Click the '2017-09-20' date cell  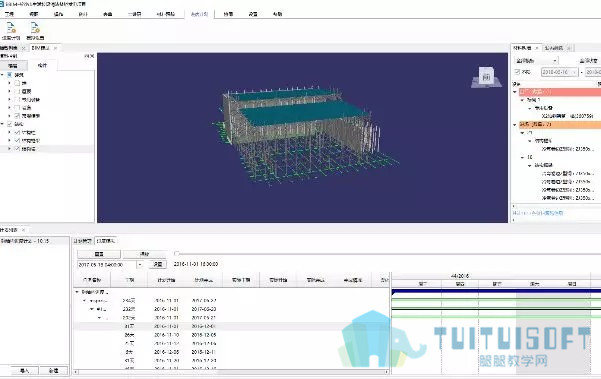coord(204,309)
